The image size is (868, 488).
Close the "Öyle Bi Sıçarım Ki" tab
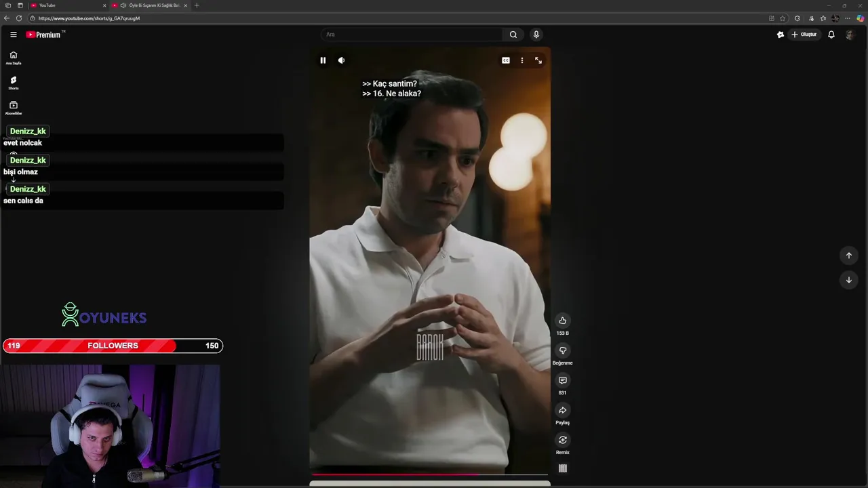pos(185,5)
